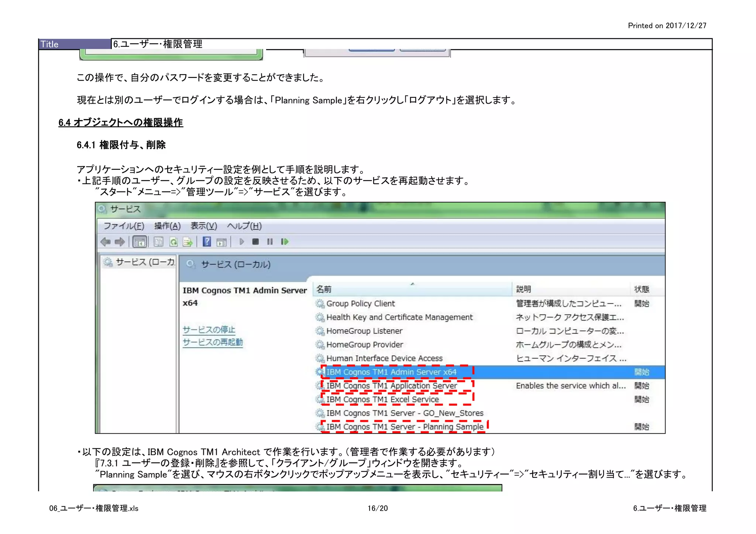Screen dimensions: 756x534
Task: Select the Group Policy Client service row
Action: [x=489, y=303]
